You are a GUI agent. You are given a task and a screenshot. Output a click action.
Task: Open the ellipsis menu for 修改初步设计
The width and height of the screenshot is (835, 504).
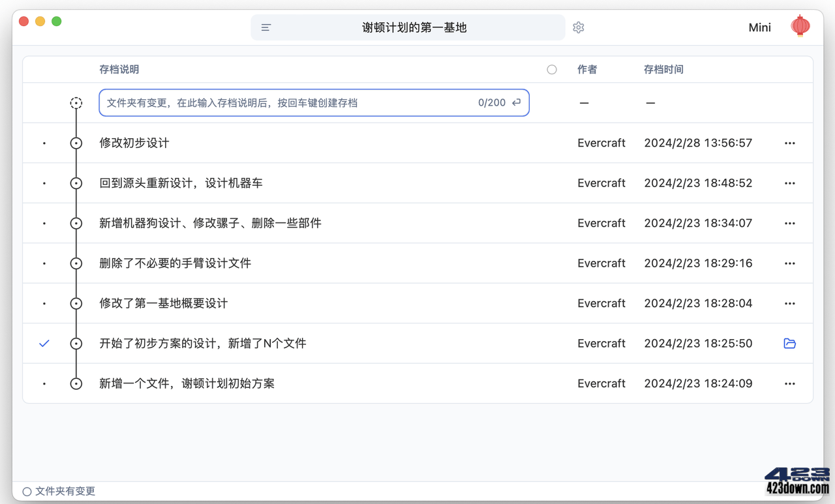click(789, 143)
